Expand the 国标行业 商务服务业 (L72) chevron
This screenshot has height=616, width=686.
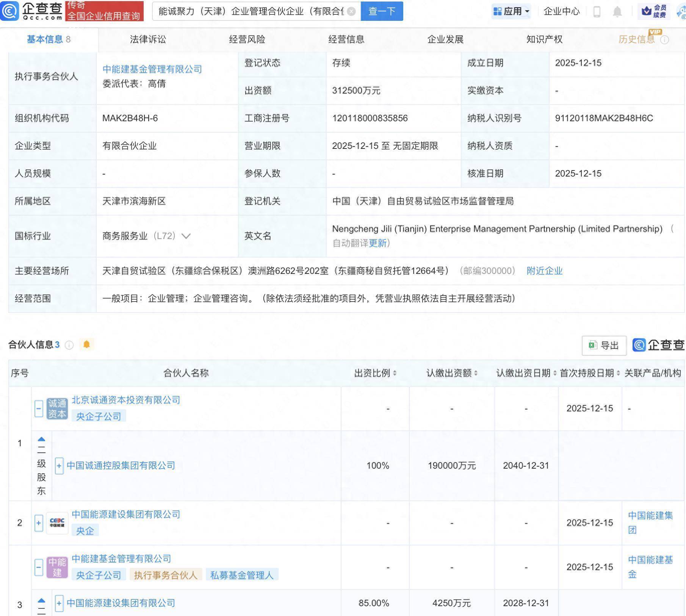coord(186,236)
